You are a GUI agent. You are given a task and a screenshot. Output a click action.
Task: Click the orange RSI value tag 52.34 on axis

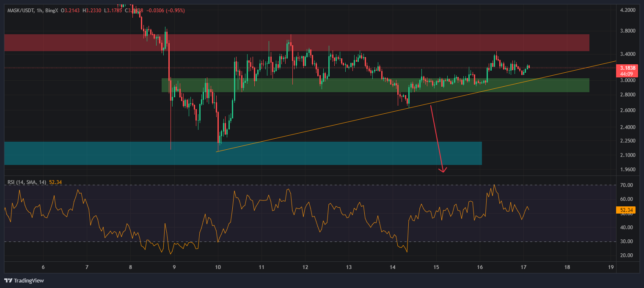pyautogui.click(x=626, y=210)
